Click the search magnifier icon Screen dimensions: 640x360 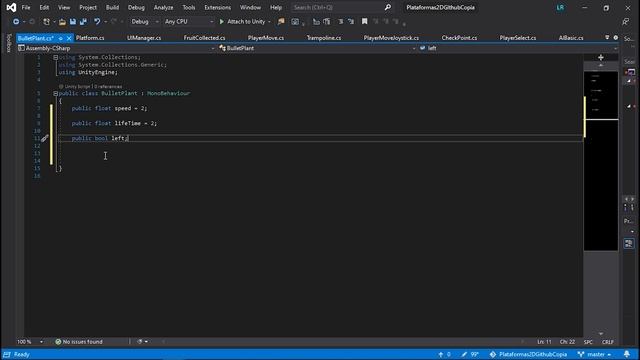(x=388, y=7)
